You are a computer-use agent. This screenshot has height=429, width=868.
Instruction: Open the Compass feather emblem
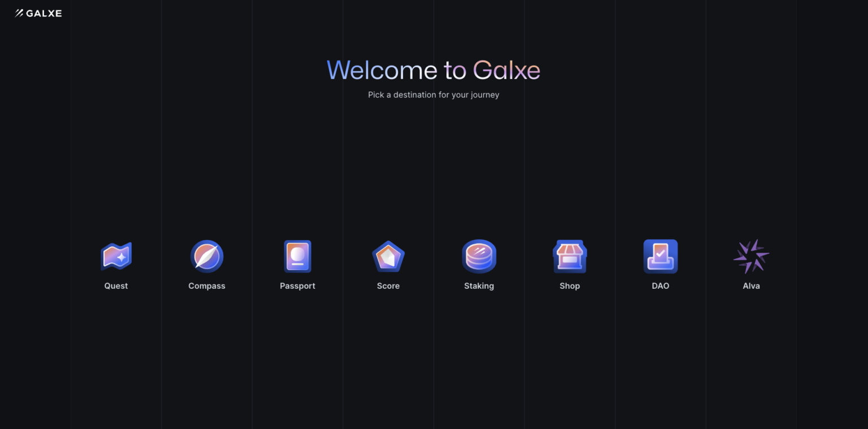click(207, 256)
